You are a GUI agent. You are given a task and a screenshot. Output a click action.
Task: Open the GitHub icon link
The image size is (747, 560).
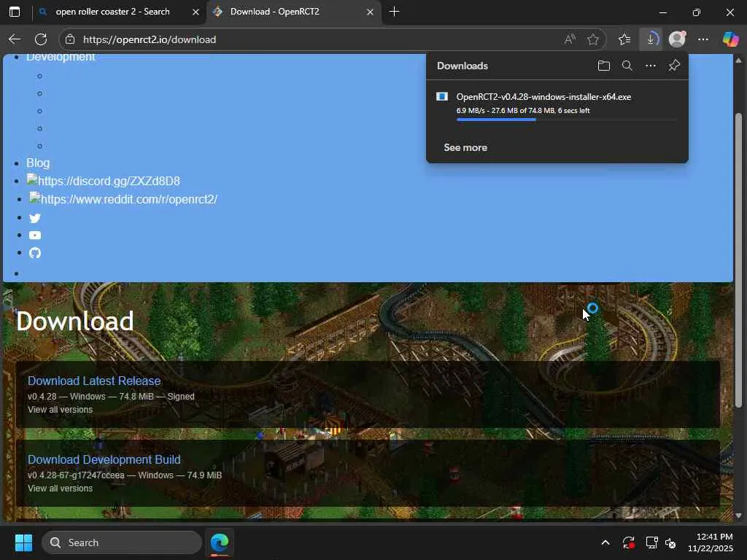[x=35, y=253]
